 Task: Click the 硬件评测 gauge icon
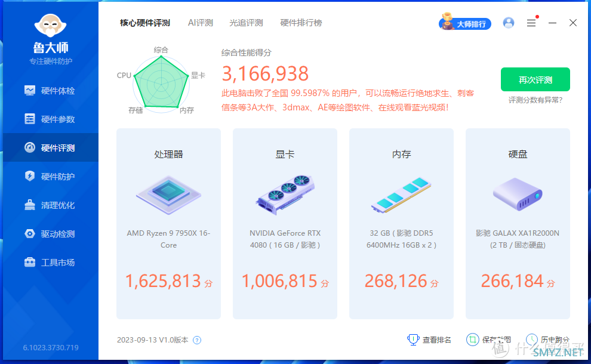point(30,147)
